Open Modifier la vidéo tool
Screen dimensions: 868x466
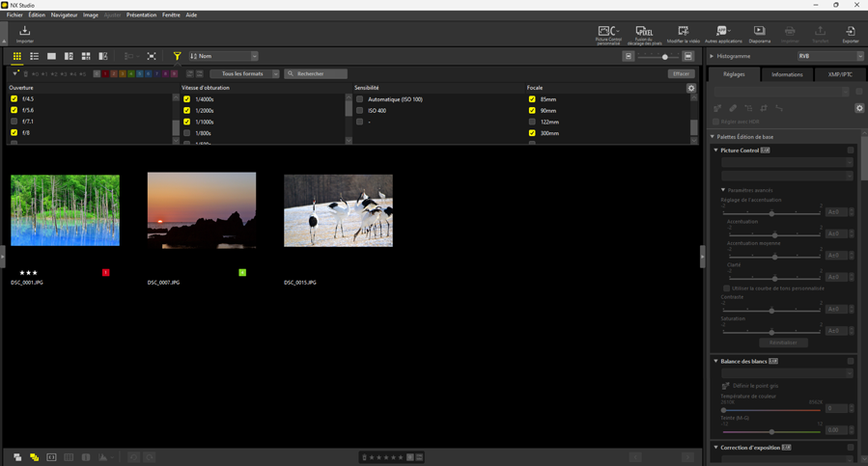coord(683,34)
